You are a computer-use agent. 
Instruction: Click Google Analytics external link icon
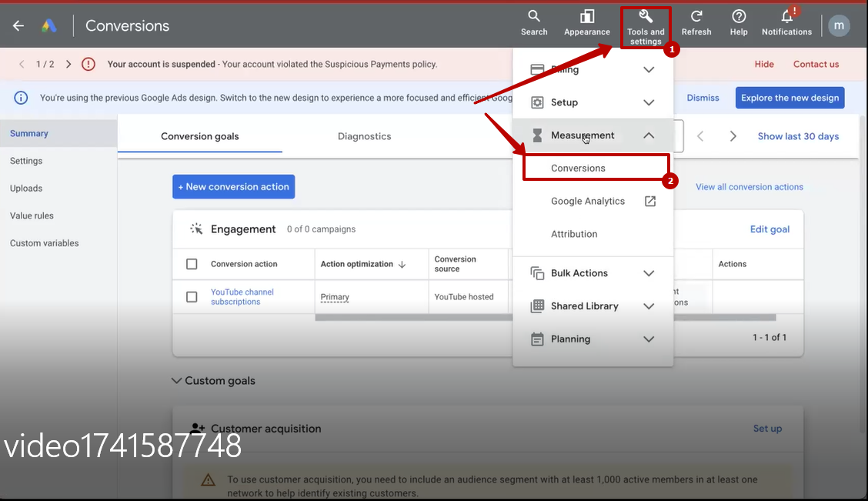(650, 201)
